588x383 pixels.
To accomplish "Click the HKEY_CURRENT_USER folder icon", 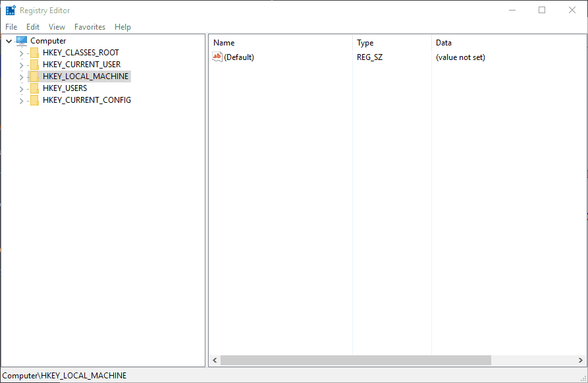I will click(34, 65).
